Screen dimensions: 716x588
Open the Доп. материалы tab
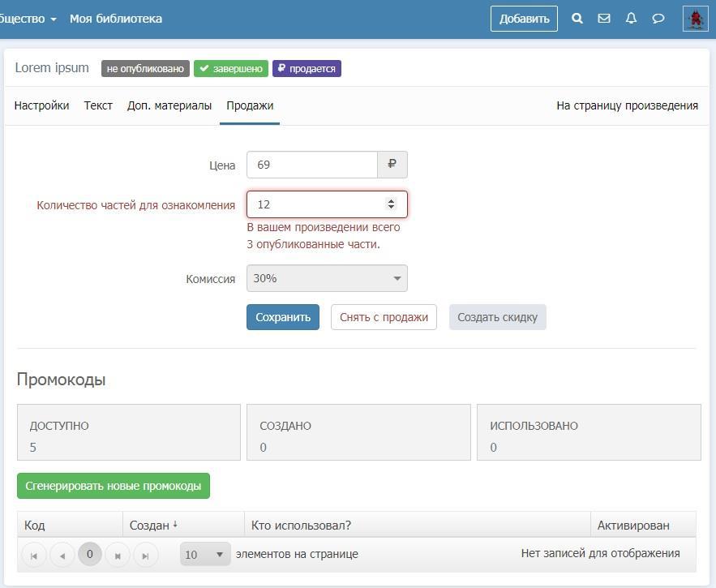169,105
